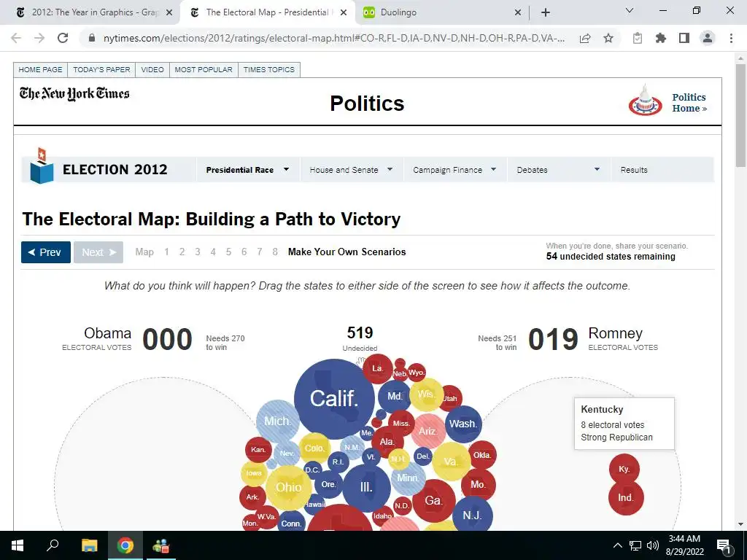
Task: Select the Wisconsin state bubble
Action: click(x=427, y=394)
